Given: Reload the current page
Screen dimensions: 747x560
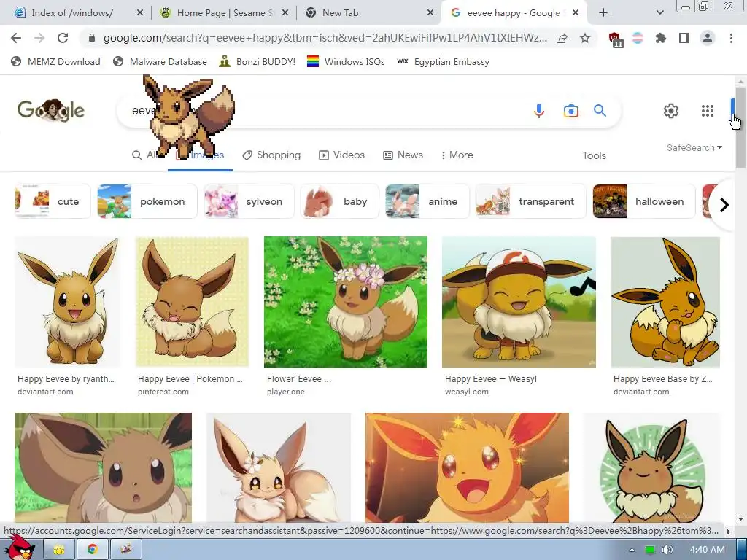Looking at the screenshot, I should click(63, 38).
